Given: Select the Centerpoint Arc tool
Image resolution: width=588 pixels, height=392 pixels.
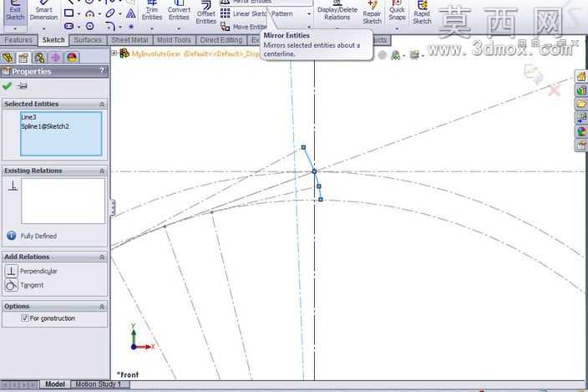Looking at the screenshot, I should [89, 14].
